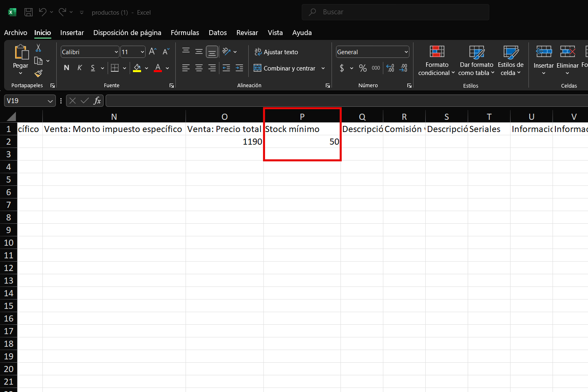This screenshot has height=392, width=588.
Task: Click Ajustar texto wrap button
Action: 276,52
